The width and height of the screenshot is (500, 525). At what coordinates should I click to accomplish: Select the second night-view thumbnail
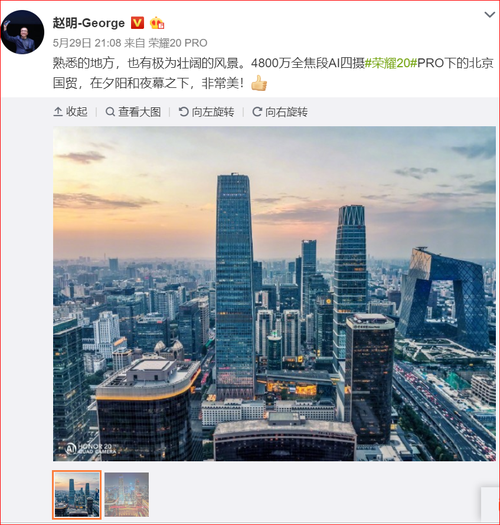pyautogui.click(x=127, y=495)
